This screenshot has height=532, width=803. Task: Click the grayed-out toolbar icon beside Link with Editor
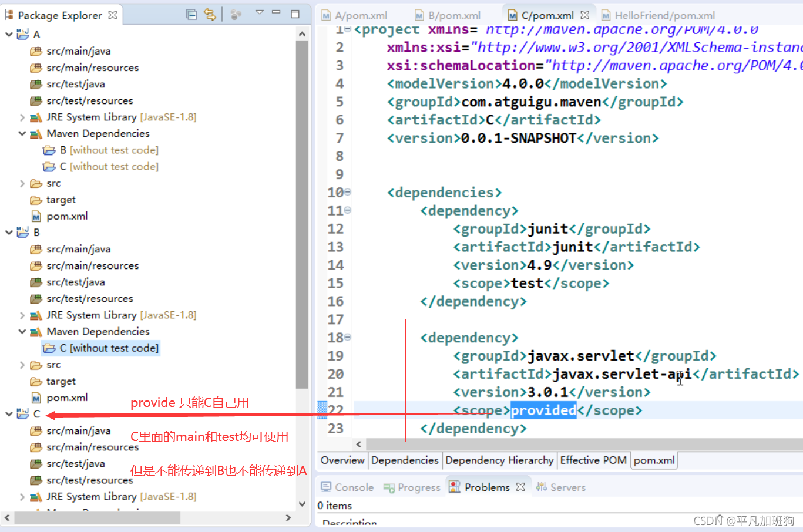click(236, 15)
